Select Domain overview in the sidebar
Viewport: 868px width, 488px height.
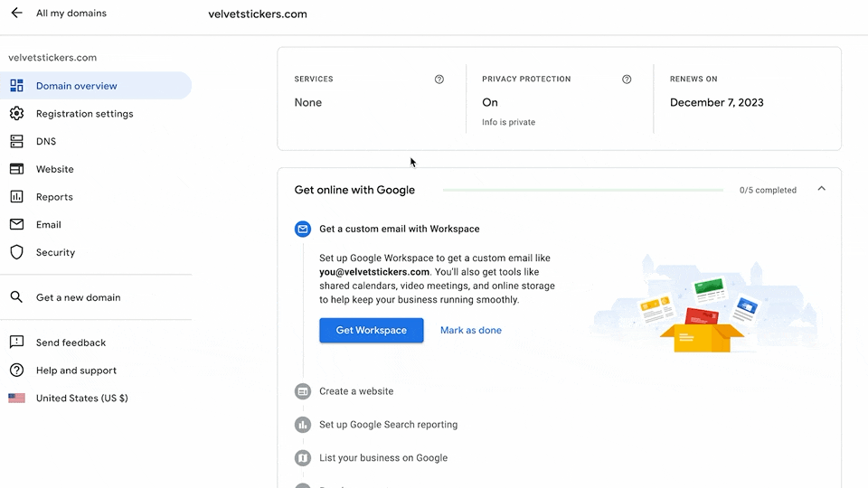point(77,86)
